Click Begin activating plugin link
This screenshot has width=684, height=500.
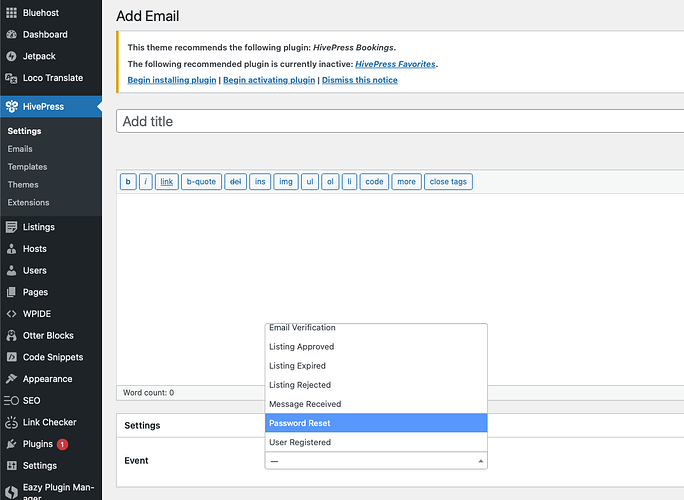269,80
